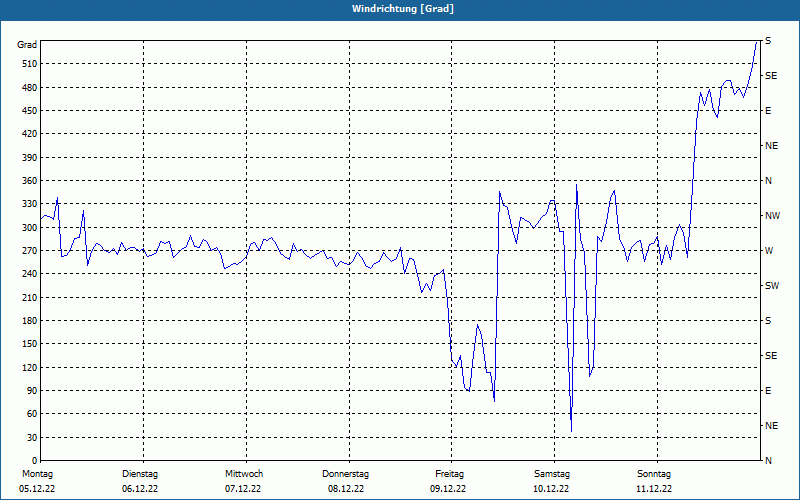Select the "N" compass label at the 360 level
This screenshot has width=800, height=500.
point(768,181)
